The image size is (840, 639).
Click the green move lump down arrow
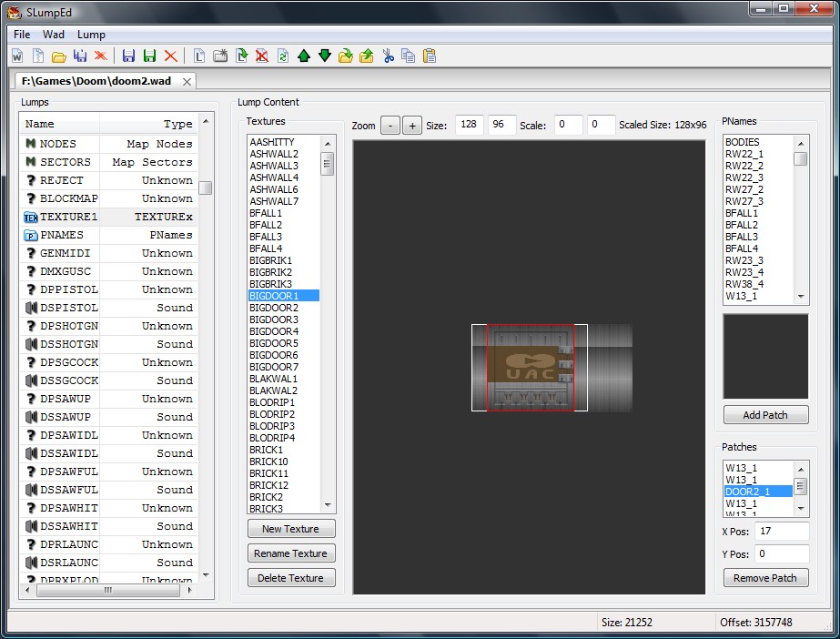[x=325, y=56]
